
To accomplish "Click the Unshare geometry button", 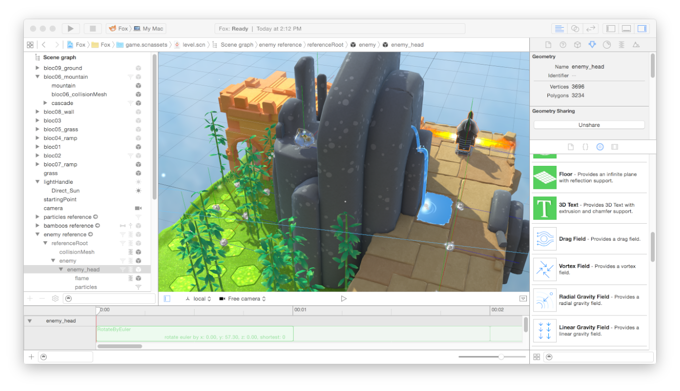I will [x=589, y=125].
